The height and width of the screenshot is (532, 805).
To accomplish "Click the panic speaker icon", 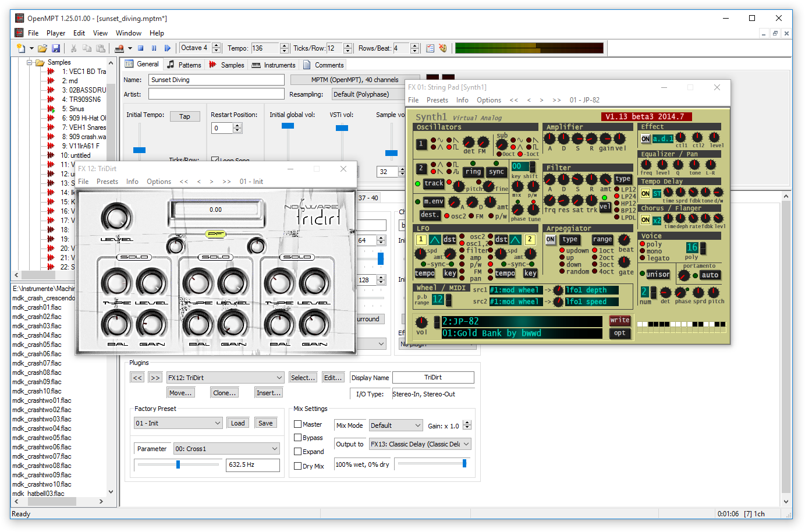I will tap(443, 48).
